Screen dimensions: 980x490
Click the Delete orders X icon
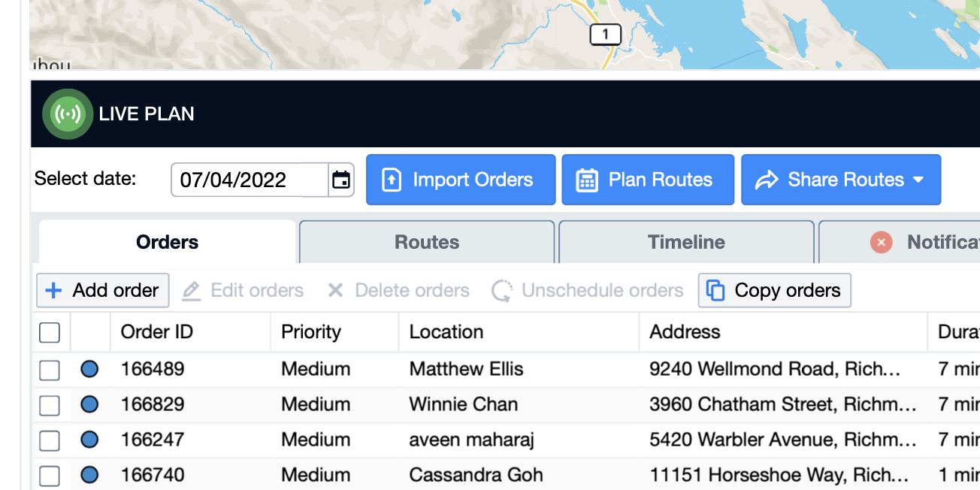point(335,291)
